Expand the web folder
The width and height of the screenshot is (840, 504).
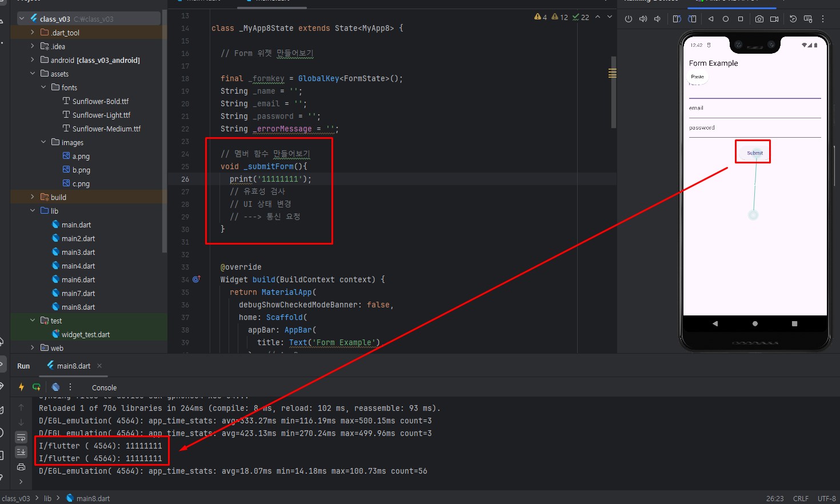(x=33, y=348)
